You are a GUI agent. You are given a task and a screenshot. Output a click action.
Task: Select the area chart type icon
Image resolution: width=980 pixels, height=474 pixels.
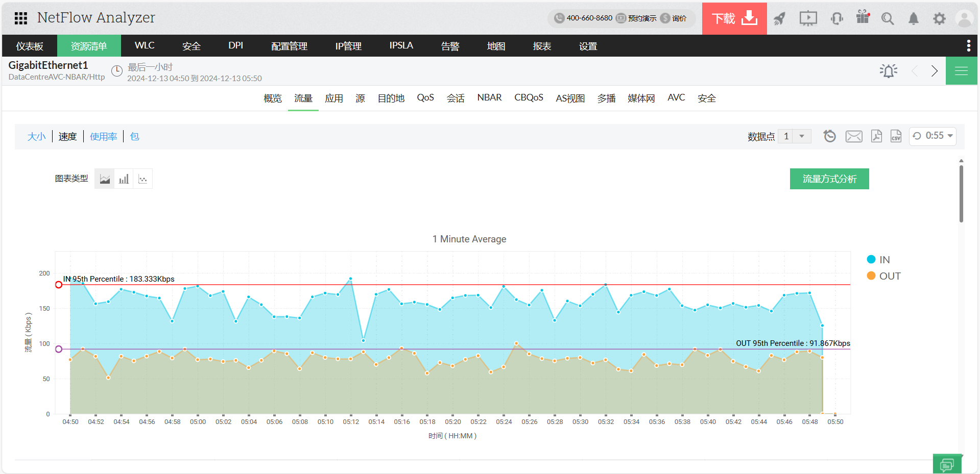pyautogui.click(x=105, y=179)
